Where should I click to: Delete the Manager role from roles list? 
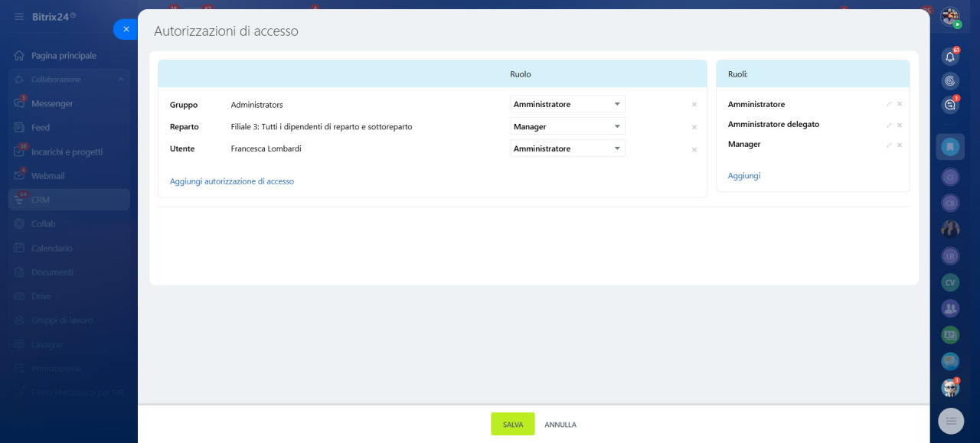click(x=900, y=145)
